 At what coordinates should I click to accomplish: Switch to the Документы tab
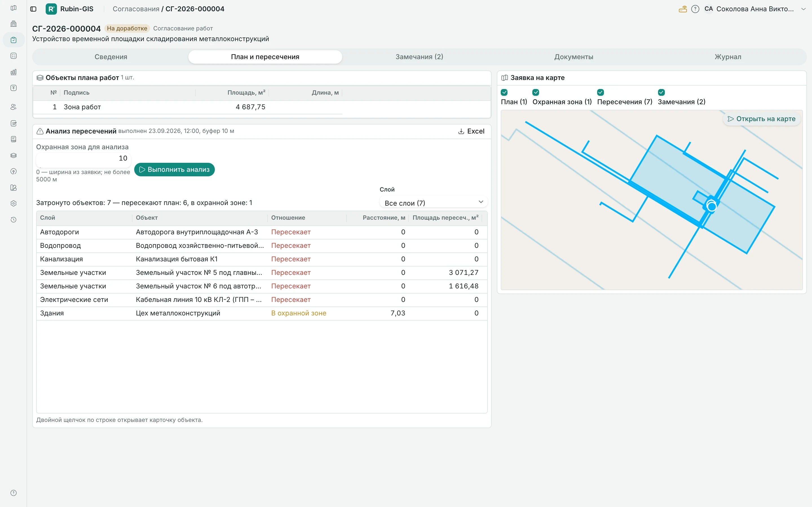[x=573, y=57]
